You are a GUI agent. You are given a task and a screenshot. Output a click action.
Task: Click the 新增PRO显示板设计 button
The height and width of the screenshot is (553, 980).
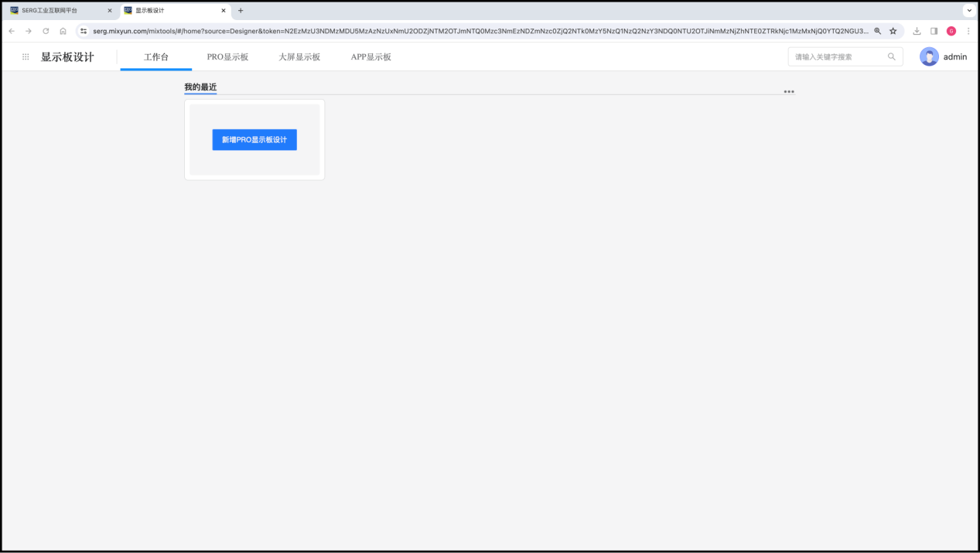point(254,140)
